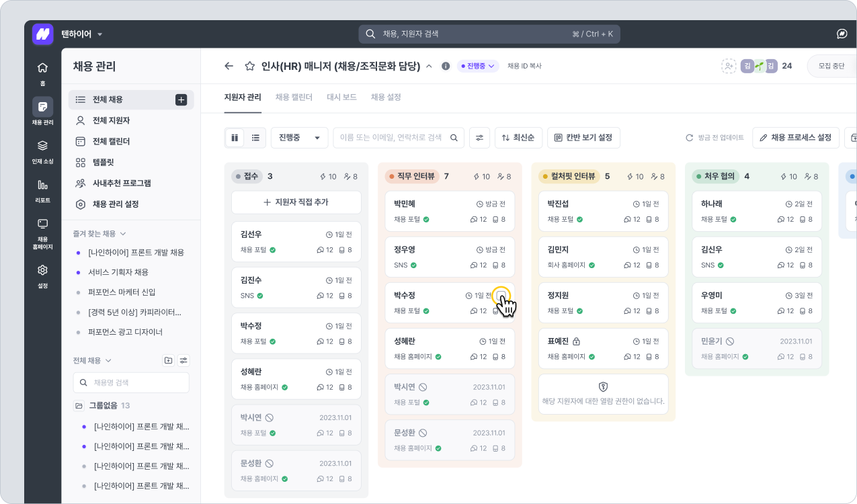
Task: Open 리포트 sidebar icon
Action: click(x=42, y=190)
